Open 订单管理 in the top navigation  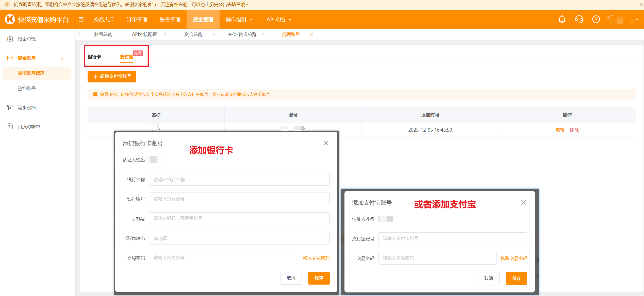point(137,20)
